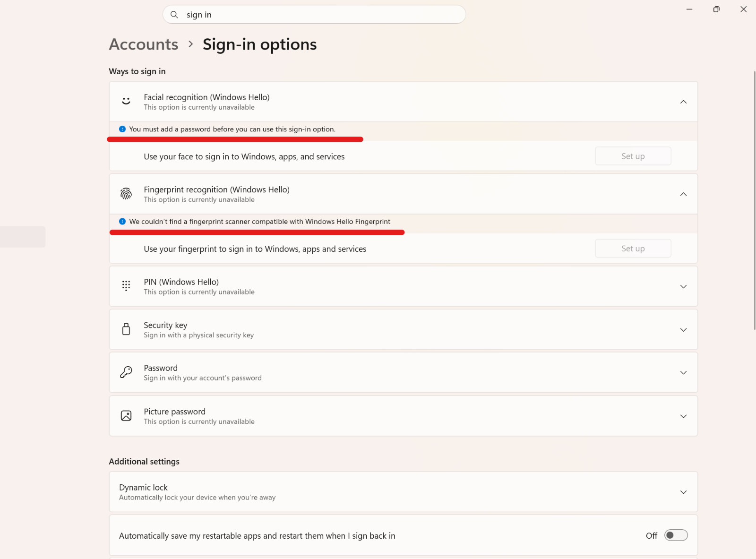Screen dimensions: 756x559
Task: Collapse the Fingerprint recognition section
Action: (683, 194)
